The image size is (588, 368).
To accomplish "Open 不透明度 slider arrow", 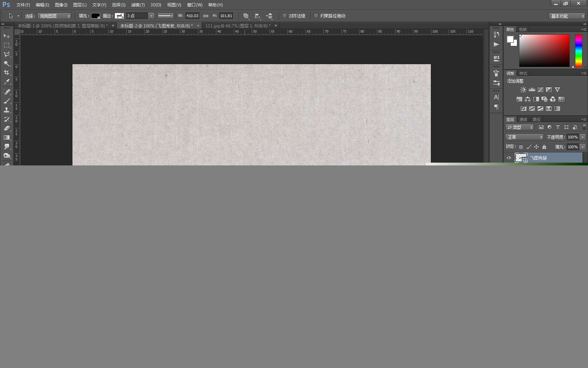I will click(583, 137).
